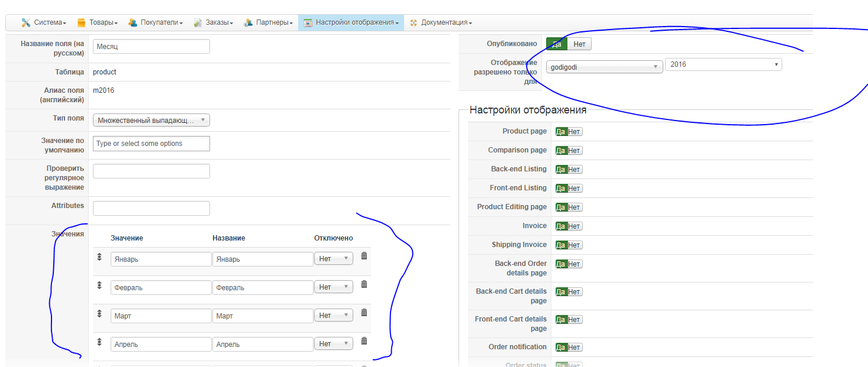Click the Февраль Название input
The image size is (868, 367).
pyautogui.click(x=263, y=288)
